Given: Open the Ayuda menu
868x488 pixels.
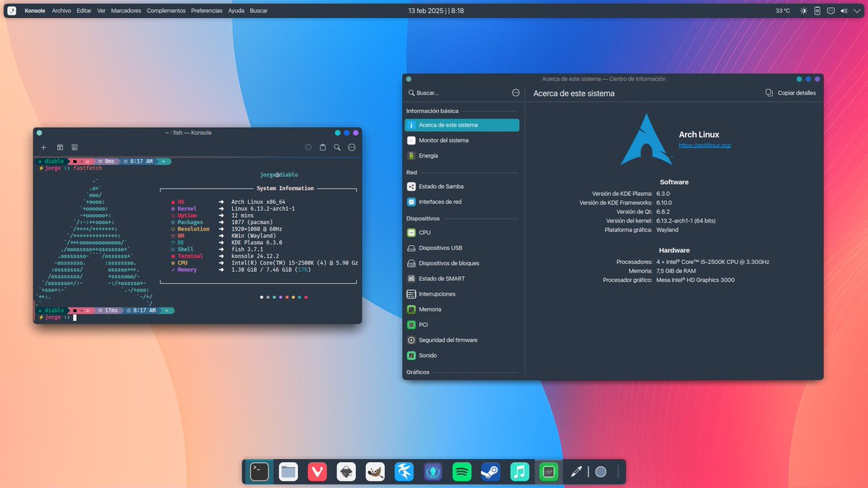Looking at the screenshot, I should (236, 11).
